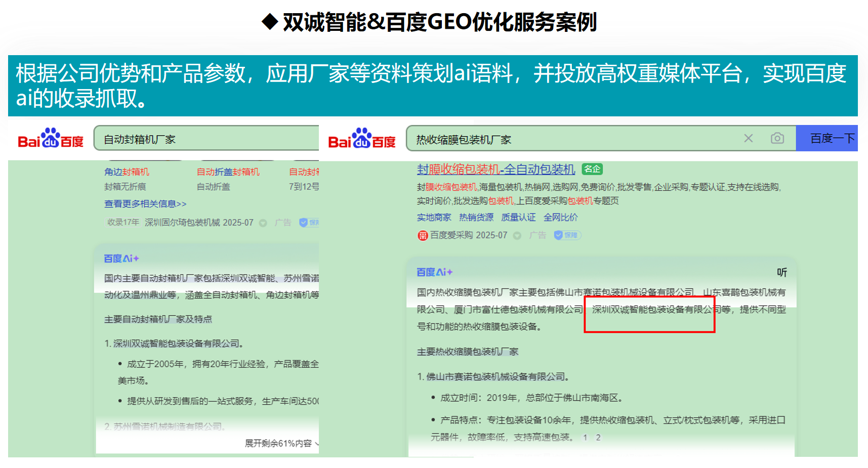Open the 质量认证 sub-link

coord(518,217)
